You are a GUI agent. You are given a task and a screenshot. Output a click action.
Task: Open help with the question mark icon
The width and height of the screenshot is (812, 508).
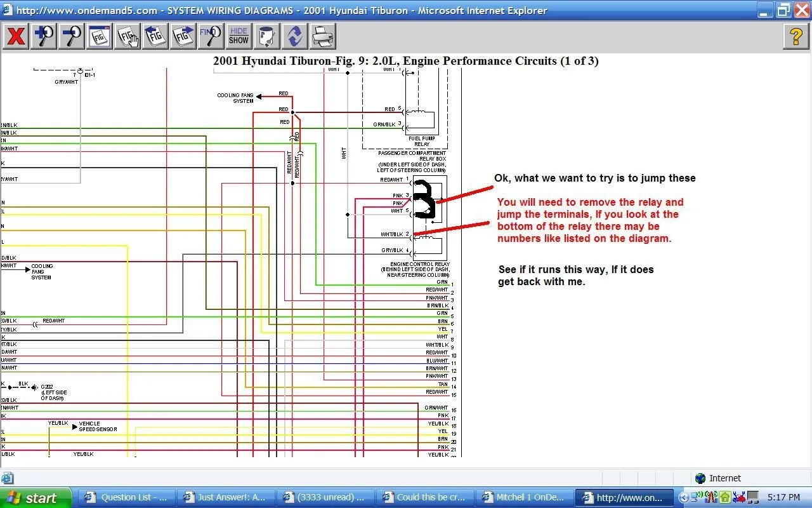pos(796,36)
